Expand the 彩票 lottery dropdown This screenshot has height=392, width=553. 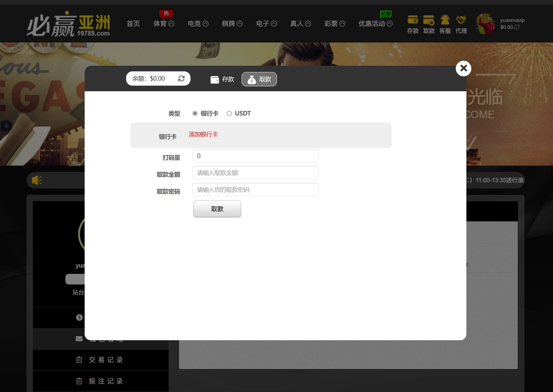click(335, 24)
